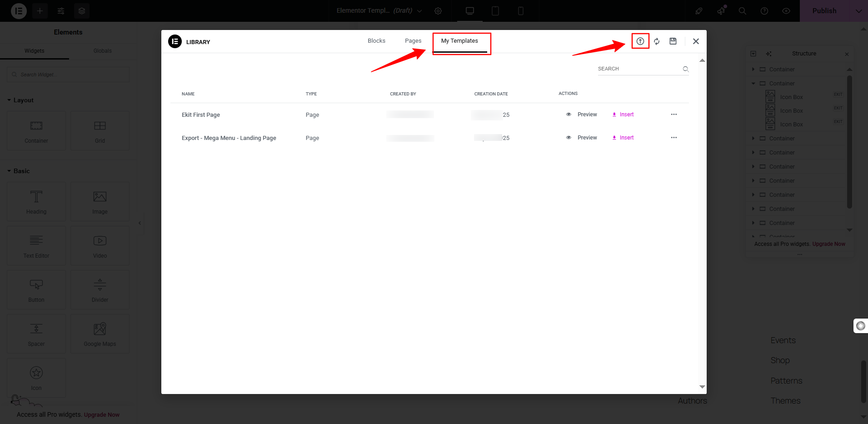
Task: Add the Spacer widget
Action: coord(36,334)
